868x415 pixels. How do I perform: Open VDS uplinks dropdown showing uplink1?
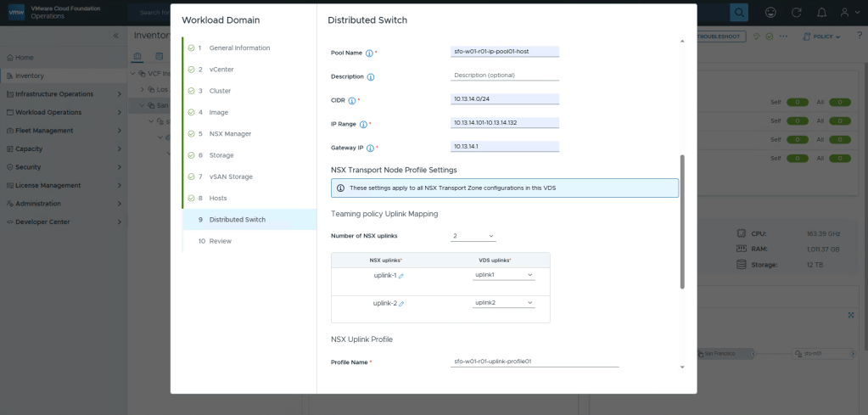tap(504, 276)
